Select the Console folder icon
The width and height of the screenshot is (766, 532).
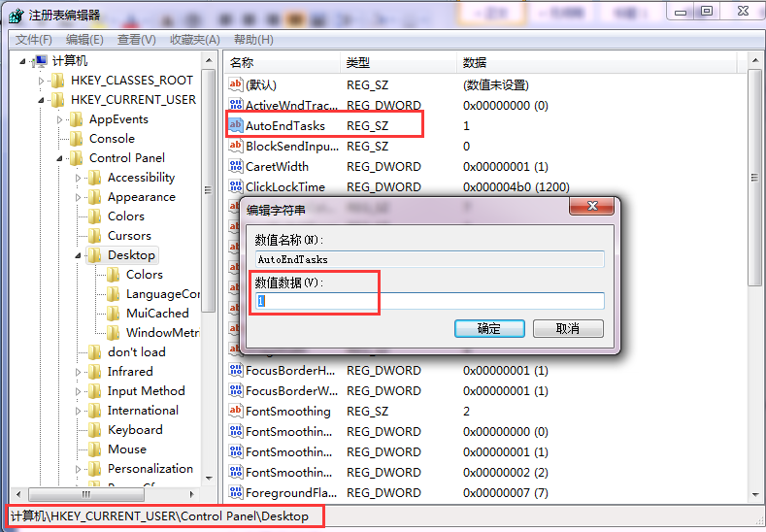(x=76, y=139)
